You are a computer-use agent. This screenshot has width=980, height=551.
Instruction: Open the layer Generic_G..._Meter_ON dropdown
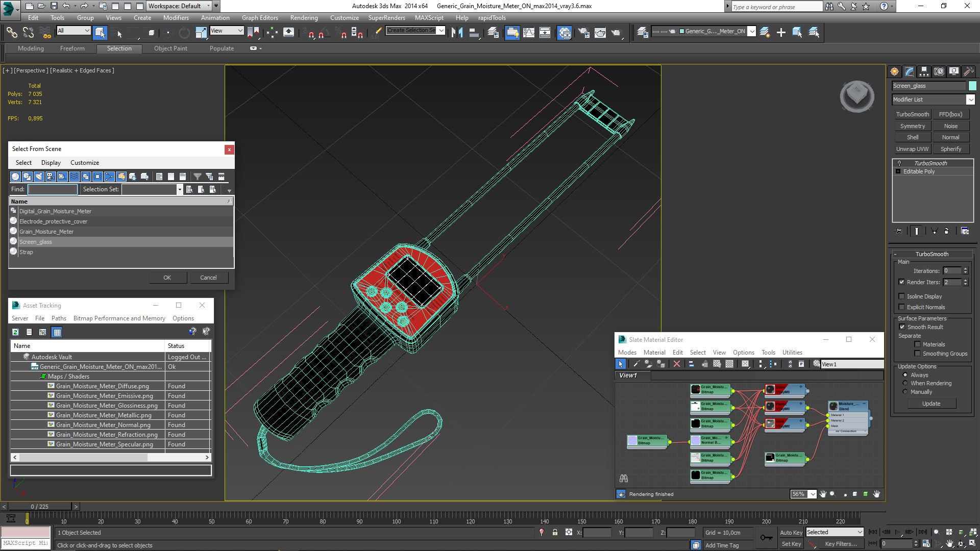[x=751, y=32]
